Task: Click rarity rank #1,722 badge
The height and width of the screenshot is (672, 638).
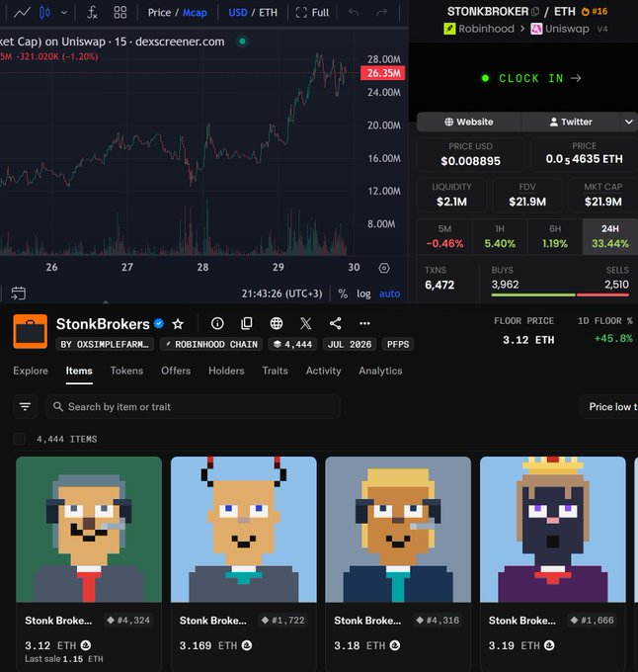Action: tap(283, 621)
